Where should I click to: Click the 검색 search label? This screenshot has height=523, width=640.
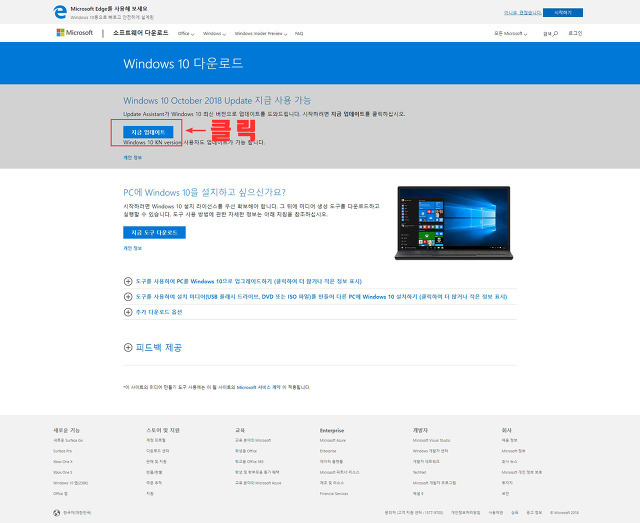547,33
